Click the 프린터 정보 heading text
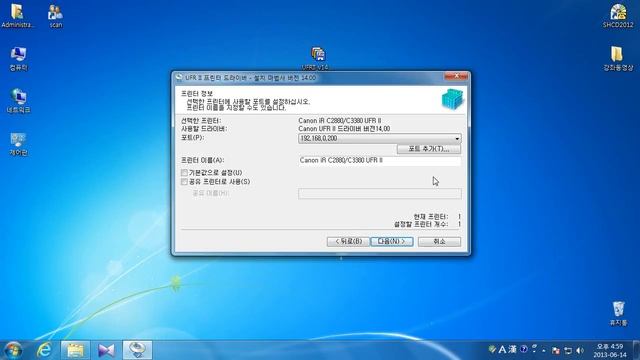 (x=197, y=94)
